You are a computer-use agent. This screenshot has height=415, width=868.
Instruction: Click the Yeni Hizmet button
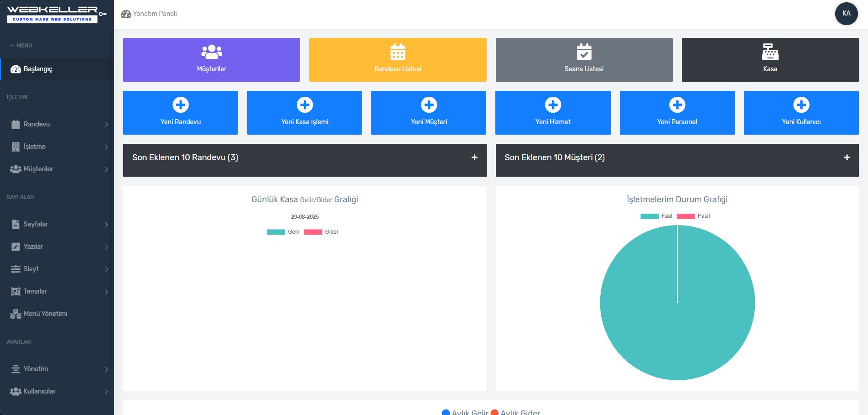553,113
